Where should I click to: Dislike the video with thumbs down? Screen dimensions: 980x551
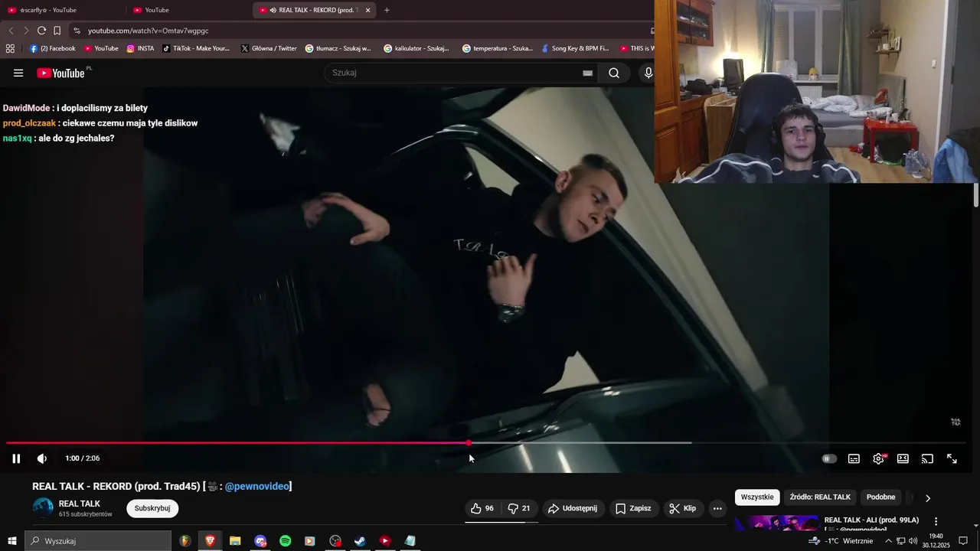519,508
